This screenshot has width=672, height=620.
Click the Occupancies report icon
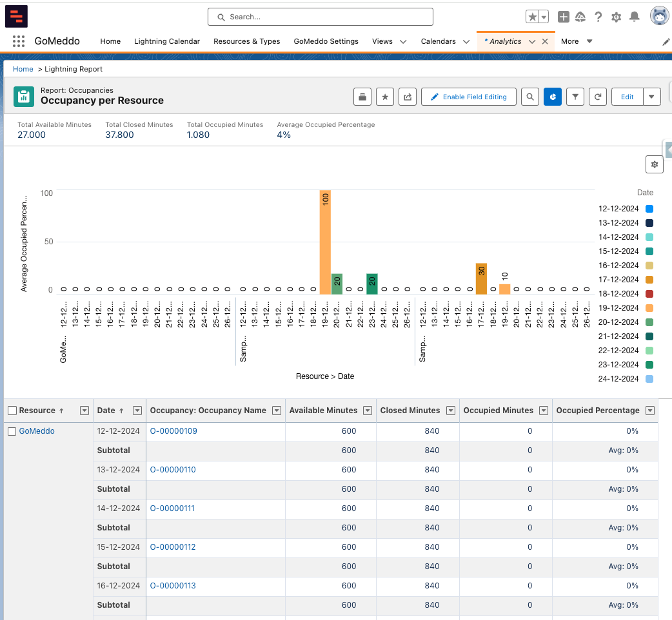24,96
